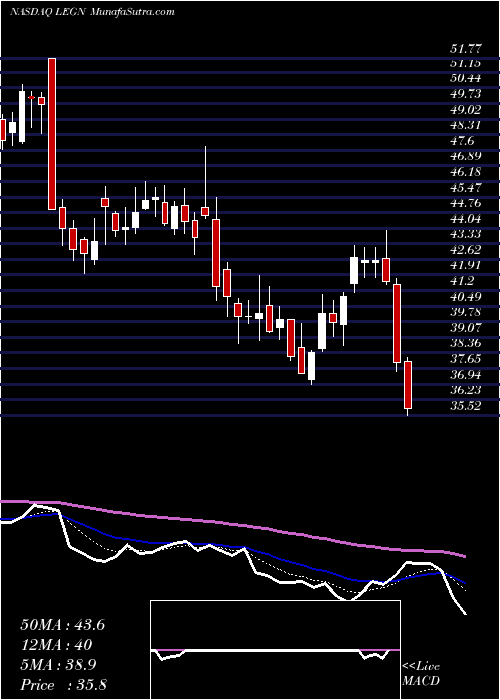Select the 41.2 price axis label
Viewport: 500px width, 700px height.
(461, 281)
